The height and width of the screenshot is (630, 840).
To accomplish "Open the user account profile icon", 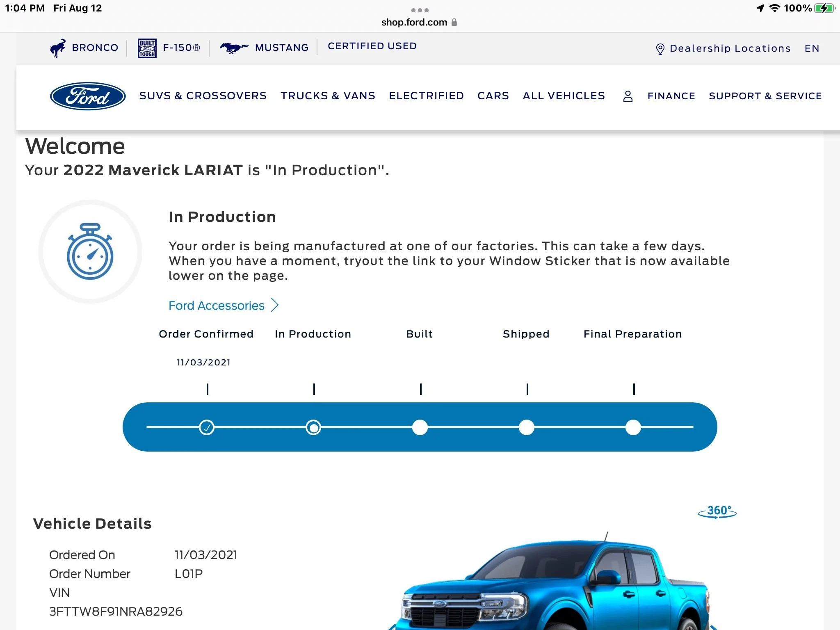I will (x=628, y=96).
